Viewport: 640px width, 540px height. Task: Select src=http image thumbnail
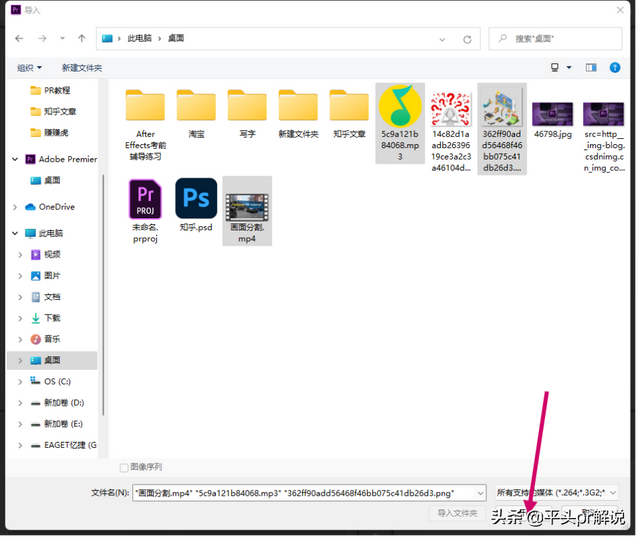pos(604,113)
